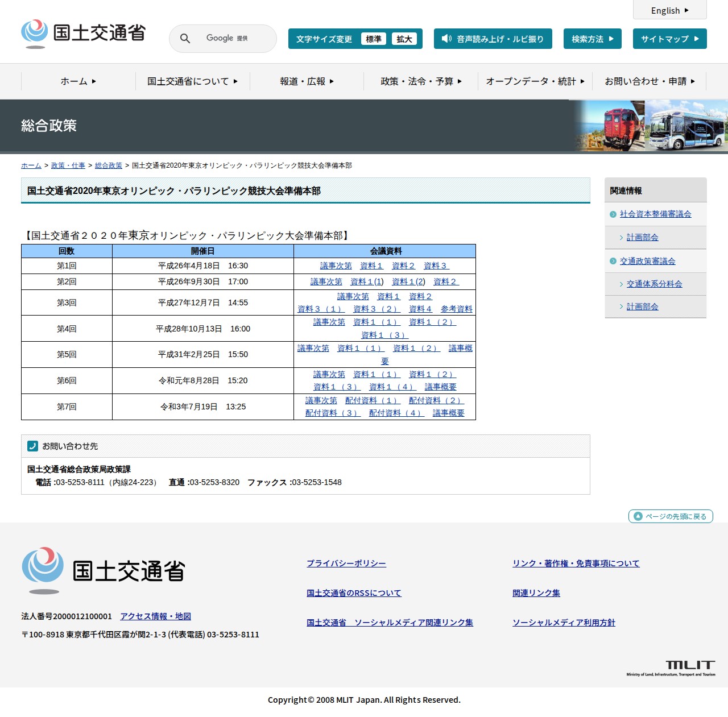The width and height of the screenshot is (728, 717).
Task: Click the 平成26年4月18日 16:30 date cell
Action: click(203, 266)
